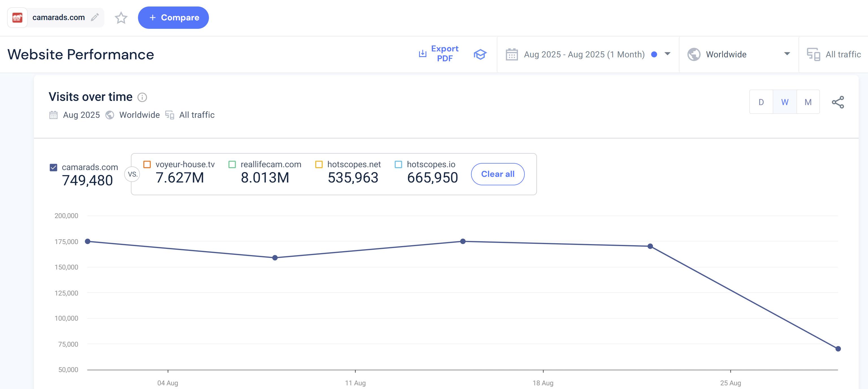868x389 pixels.
Task: Switch the chart to daily (D) granularity
Action: pyautogui.click(x=761, y=102)
